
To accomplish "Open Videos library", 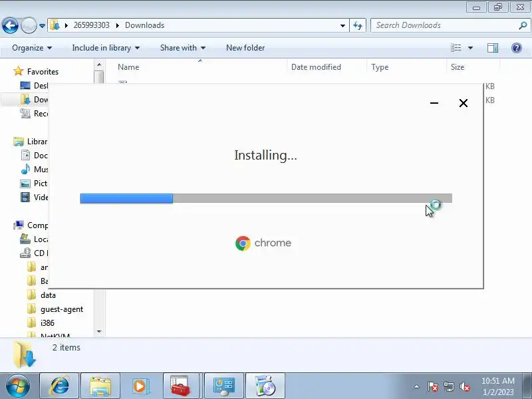I will coord(34,197).
